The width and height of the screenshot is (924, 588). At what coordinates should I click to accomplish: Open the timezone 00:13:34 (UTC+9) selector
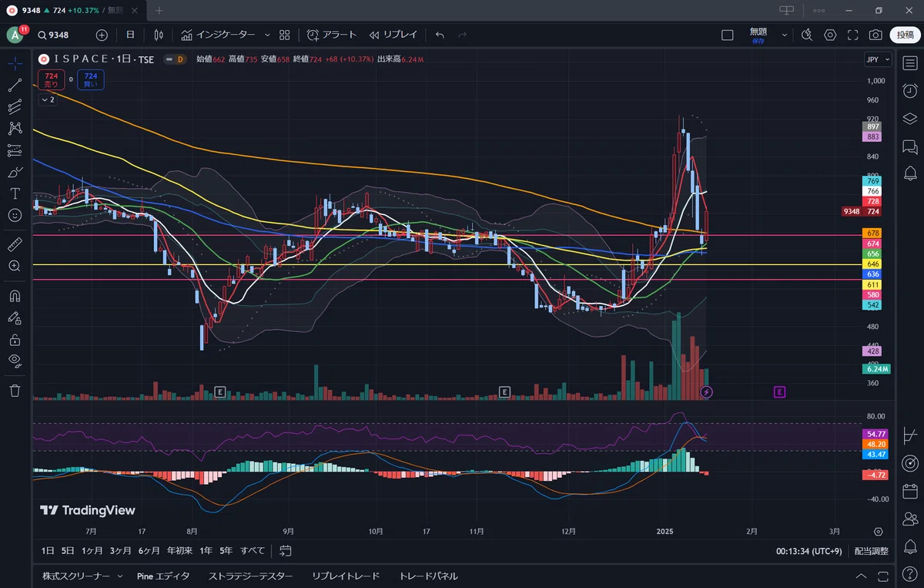[808, 551]
